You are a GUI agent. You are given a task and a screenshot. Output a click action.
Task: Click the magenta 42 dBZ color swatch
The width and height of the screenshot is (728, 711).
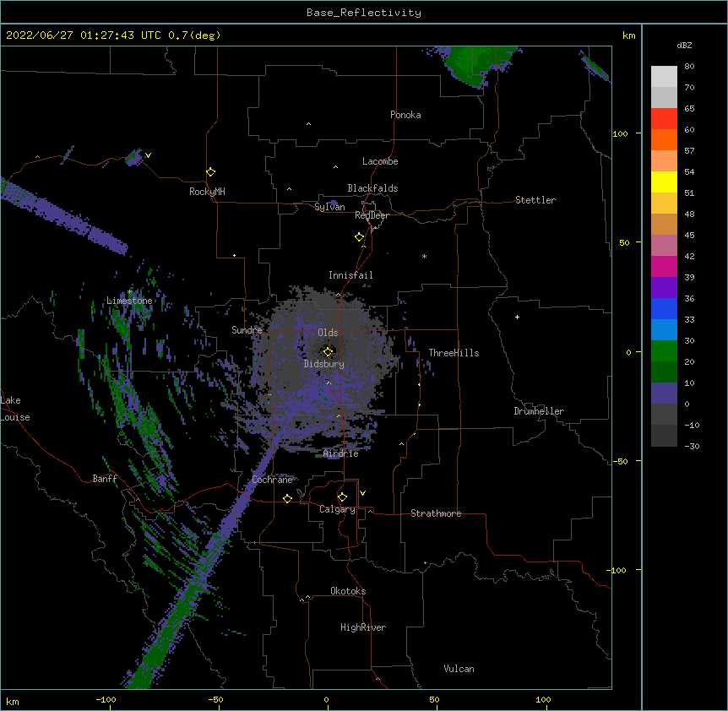point(664,266)
